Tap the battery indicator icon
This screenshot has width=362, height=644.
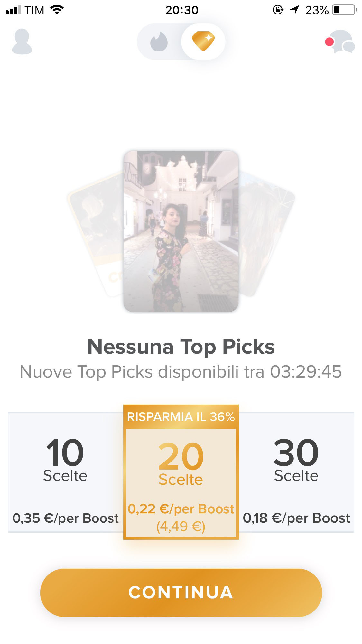click(345, 10)
